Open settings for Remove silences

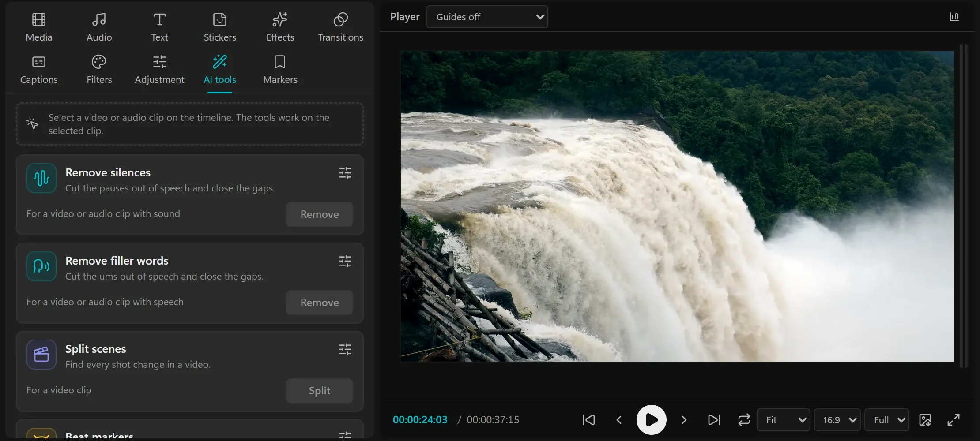click(x=345, y=173)
